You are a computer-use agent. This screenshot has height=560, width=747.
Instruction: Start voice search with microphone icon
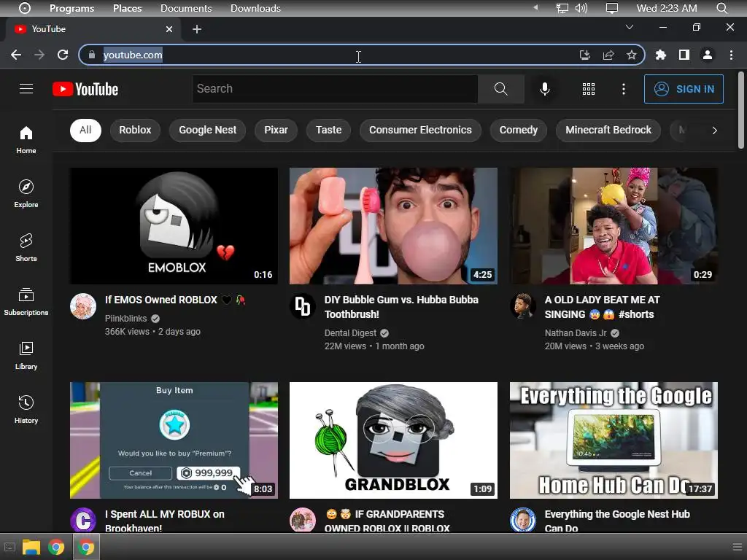(x=544, y=88)
